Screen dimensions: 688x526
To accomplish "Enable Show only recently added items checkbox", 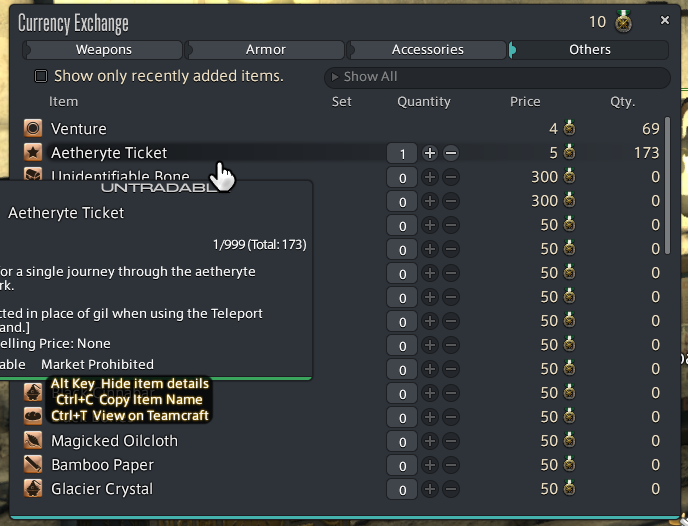I will [41, 76].
